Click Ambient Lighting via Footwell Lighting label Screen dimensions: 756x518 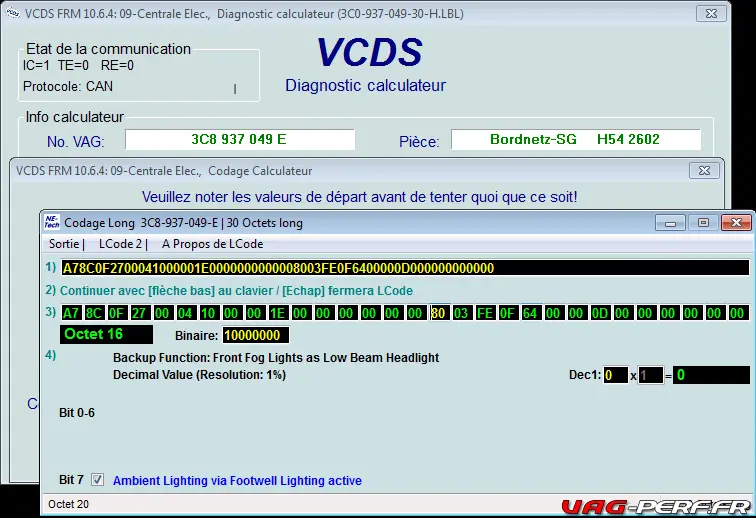coord(237,480)
